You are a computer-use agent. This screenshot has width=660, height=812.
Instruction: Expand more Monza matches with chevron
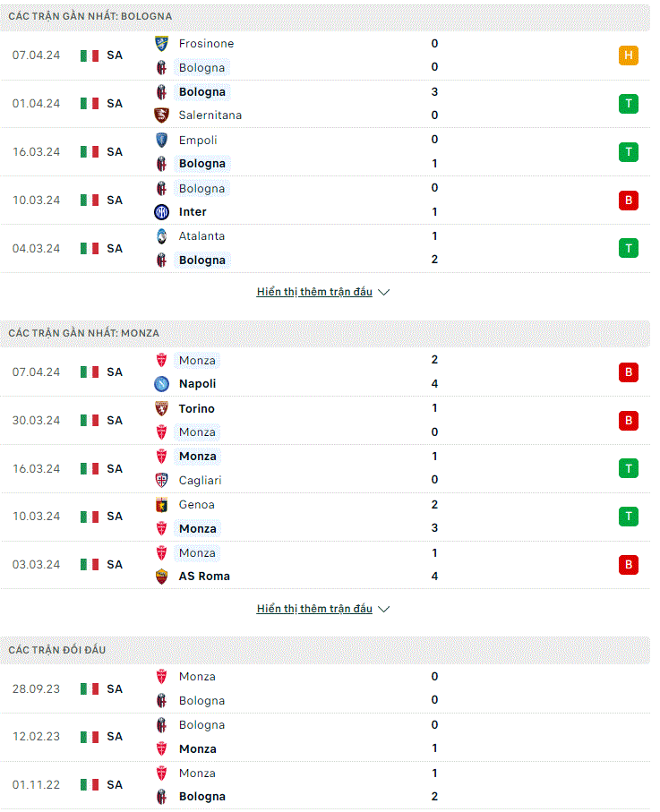[384, 609]
